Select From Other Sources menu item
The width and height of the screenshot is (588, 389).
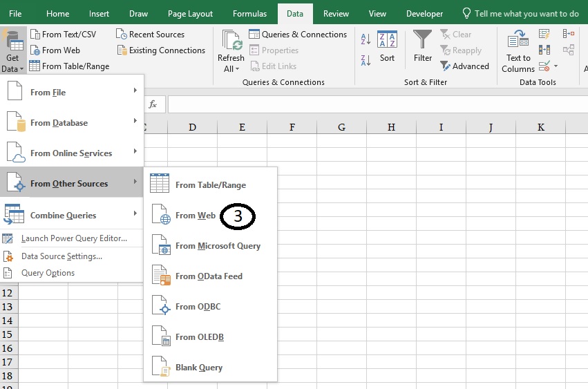coord(72,183)
